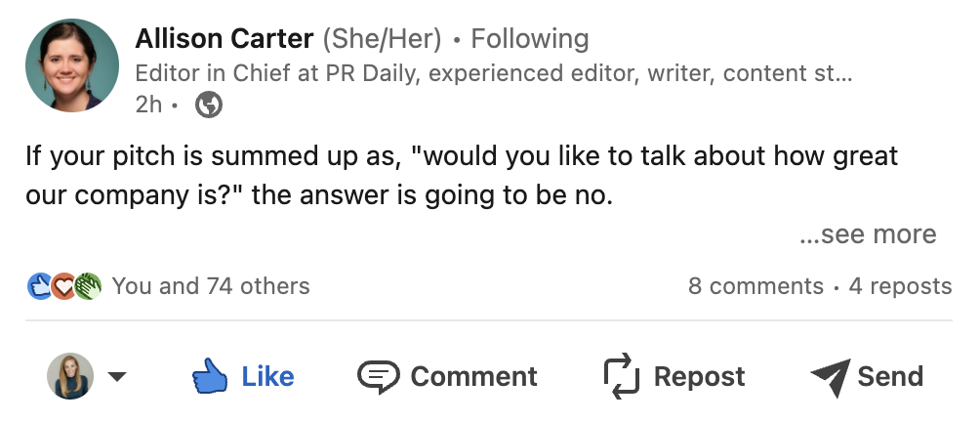Open the dropdown arrow next to your avatar
This screenshot has width=980, height=422.
(x=117, y=376)
